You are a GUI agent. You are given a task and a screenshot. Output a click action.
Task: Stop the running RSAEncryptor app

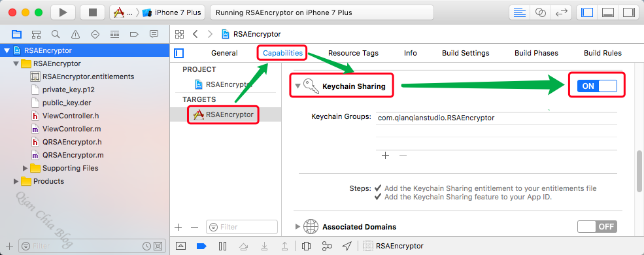click(92, 12)
